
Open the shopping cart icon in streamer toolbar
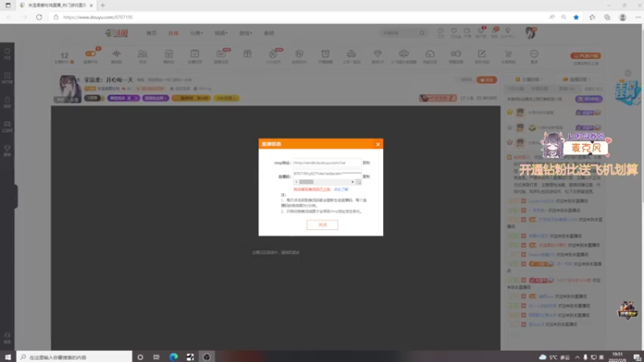tap(508, 54)
